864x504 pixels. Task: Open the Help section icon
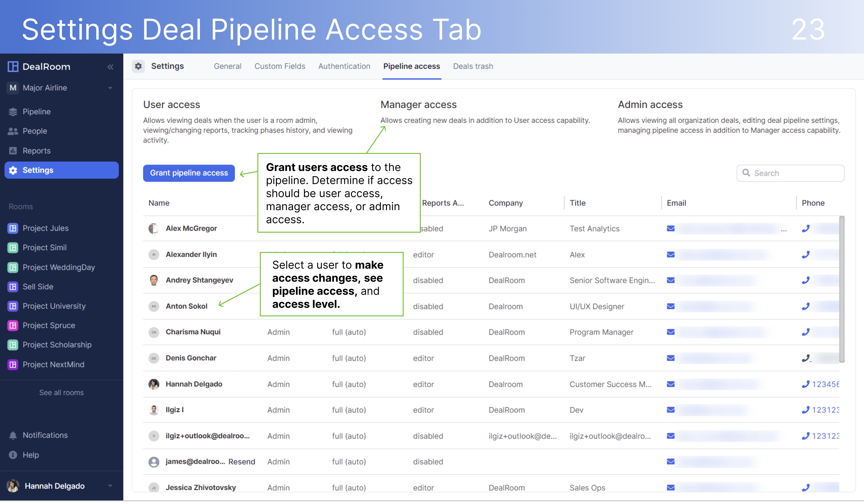point(13,455)
